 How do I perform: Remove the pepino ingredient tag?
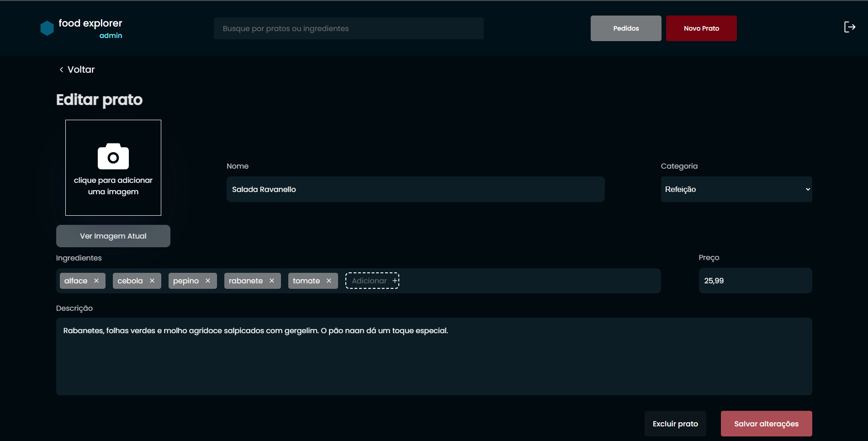pyautogui.click(x=208, y=281)
